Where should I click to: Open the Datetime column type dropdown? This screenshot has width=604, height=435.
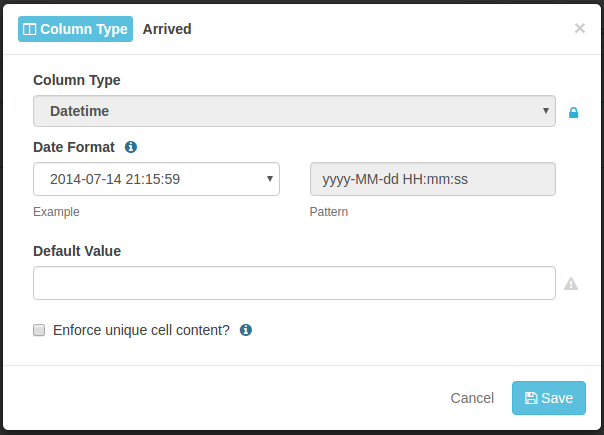[x=294, y=111]
